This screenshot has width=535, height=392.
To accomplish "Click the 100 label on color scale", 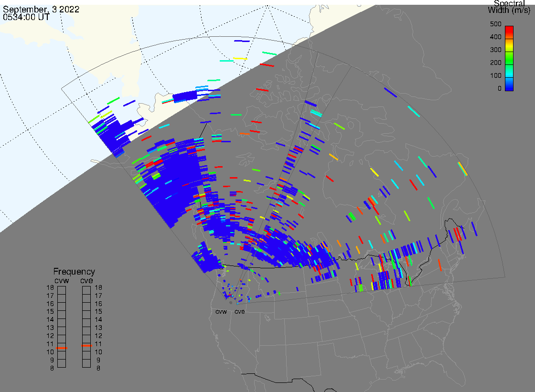I will (x=495, y=76).
